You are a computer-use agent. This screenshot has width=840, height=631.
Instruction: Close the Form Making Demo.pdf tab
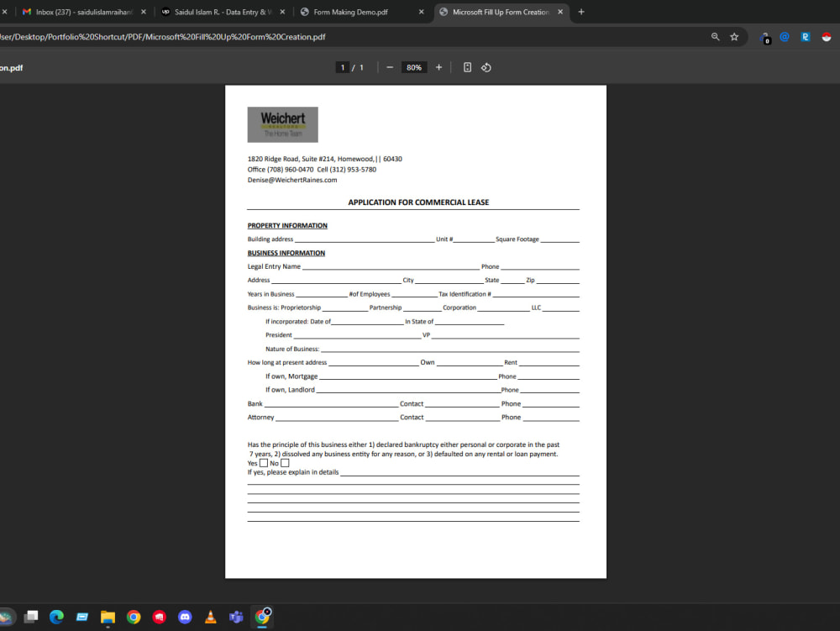tap(422, 12)
